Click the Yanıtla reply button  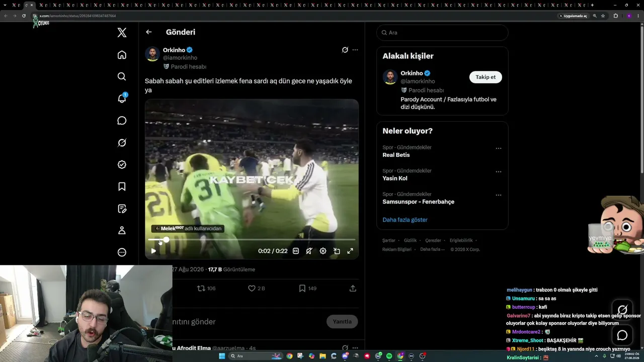click(342, 322)
